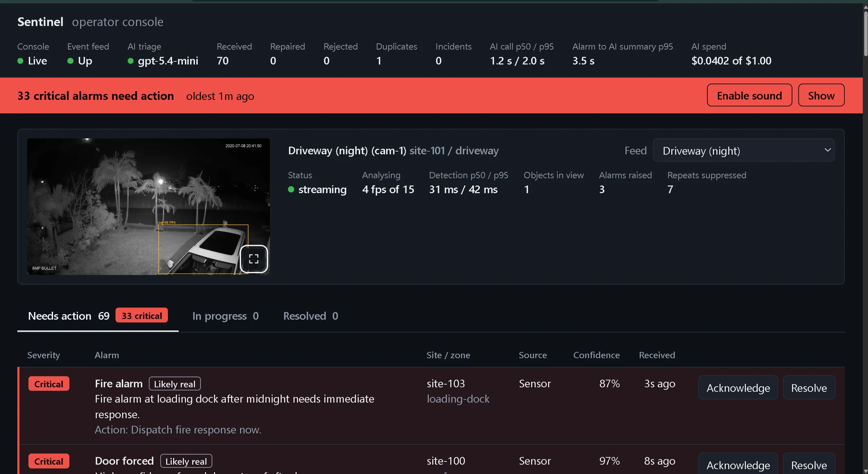Switch to the Needs action tab
The width and height of the screenshot is (868, 474).
(x=98, y=316)
